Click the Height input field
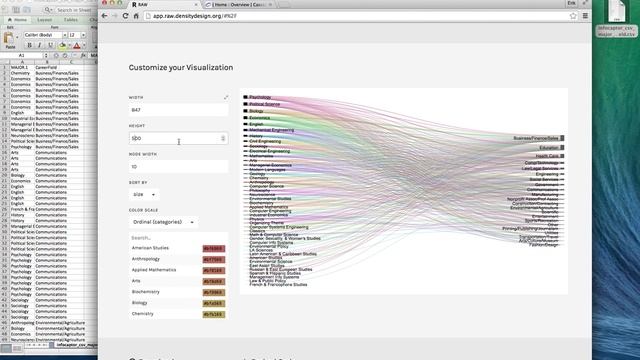 coord(178,138)
